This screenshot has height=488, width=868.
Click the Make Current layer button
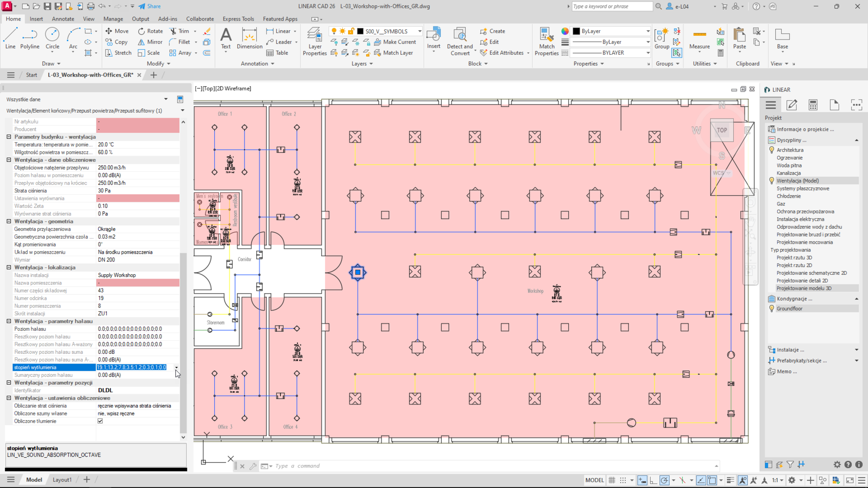[394, 42]
